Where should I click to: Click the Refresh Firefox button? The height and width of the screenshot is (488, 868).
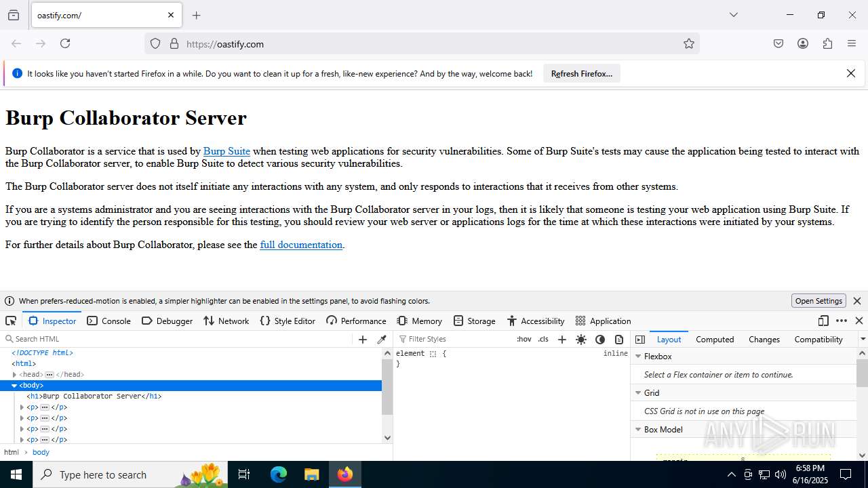point(582,74)
